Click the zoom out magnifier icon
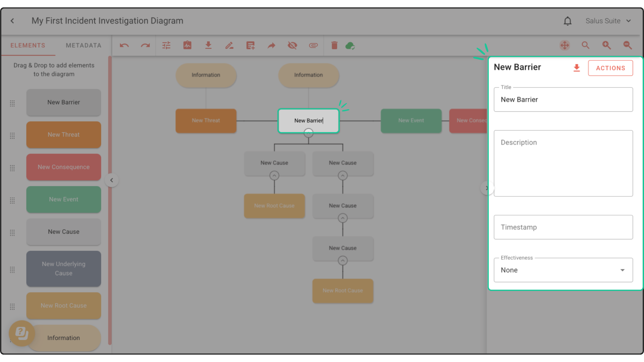 [628, 45]
